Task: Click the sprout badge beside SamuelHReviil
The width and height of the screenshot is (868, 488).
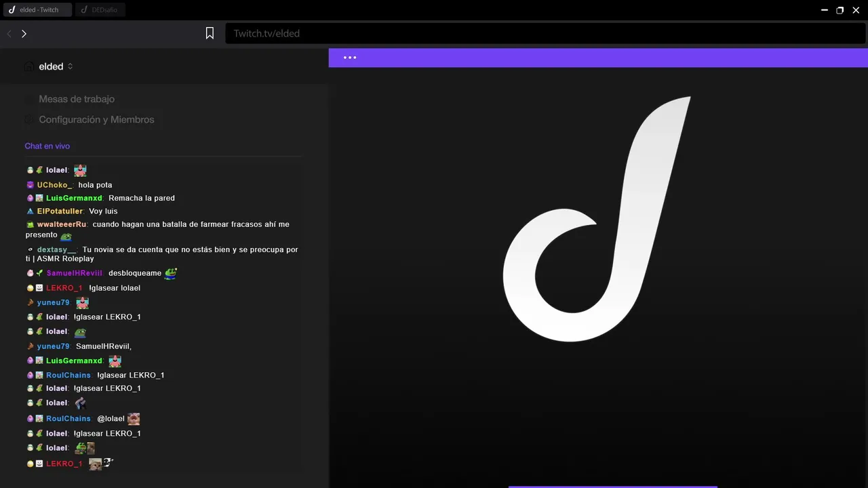Action: pyautogui.click(x=39, y=273)
